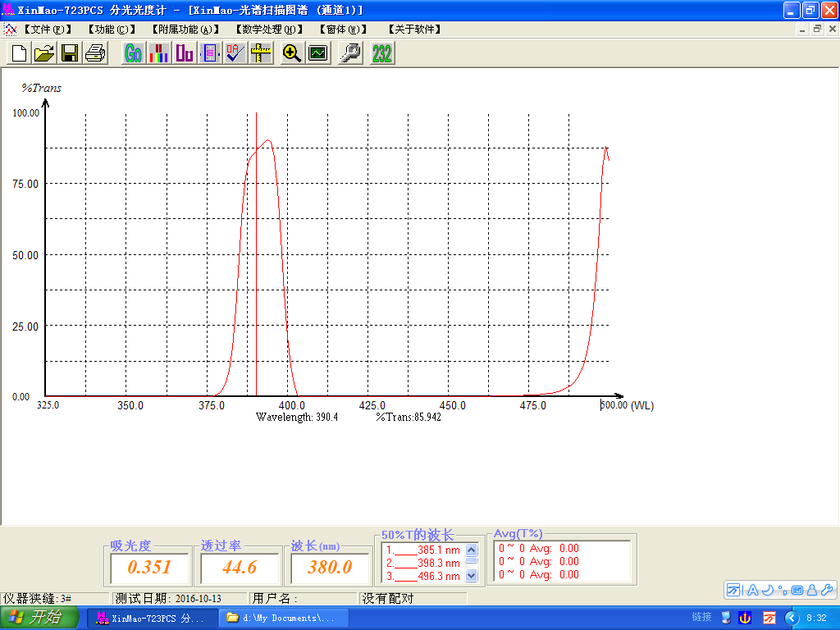Viewport: 840px width, 630px height.
Task: Click the network computer tray icon
Action: pyautogui.click(x=726, y=618)
